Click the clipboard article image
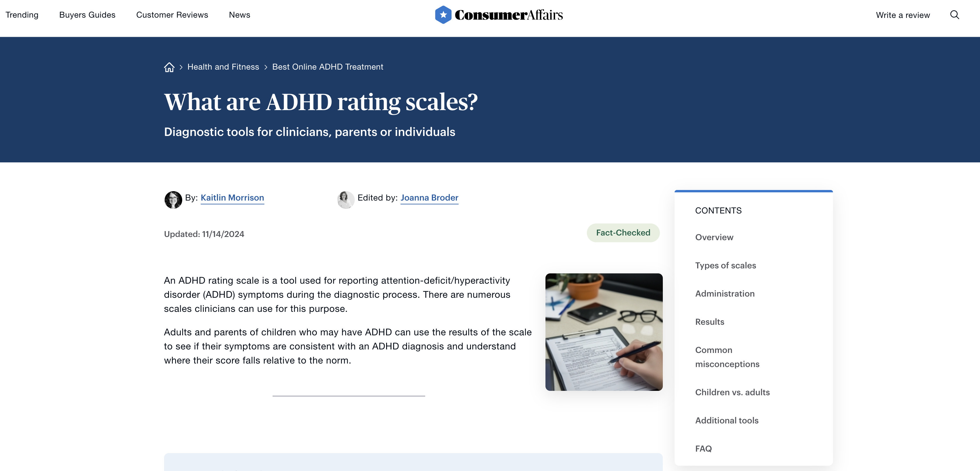 (604, 332)
